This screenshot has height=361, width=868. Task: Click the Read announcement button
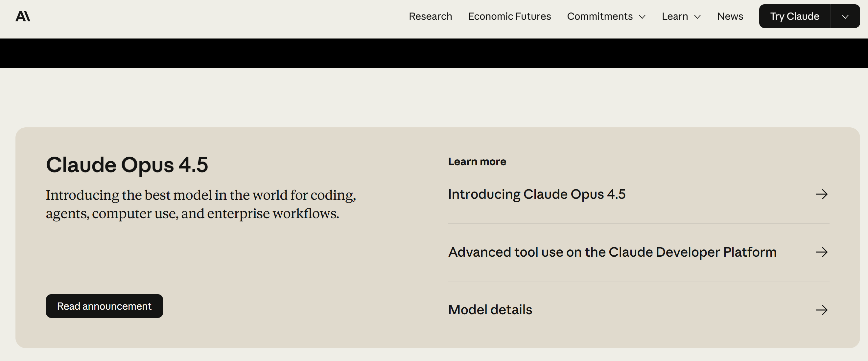pos(105,306)
